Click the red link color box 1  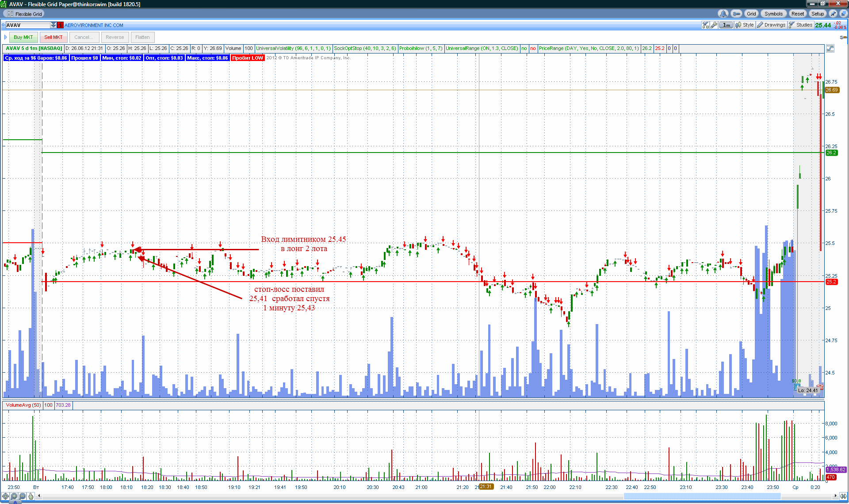[61, 25]
